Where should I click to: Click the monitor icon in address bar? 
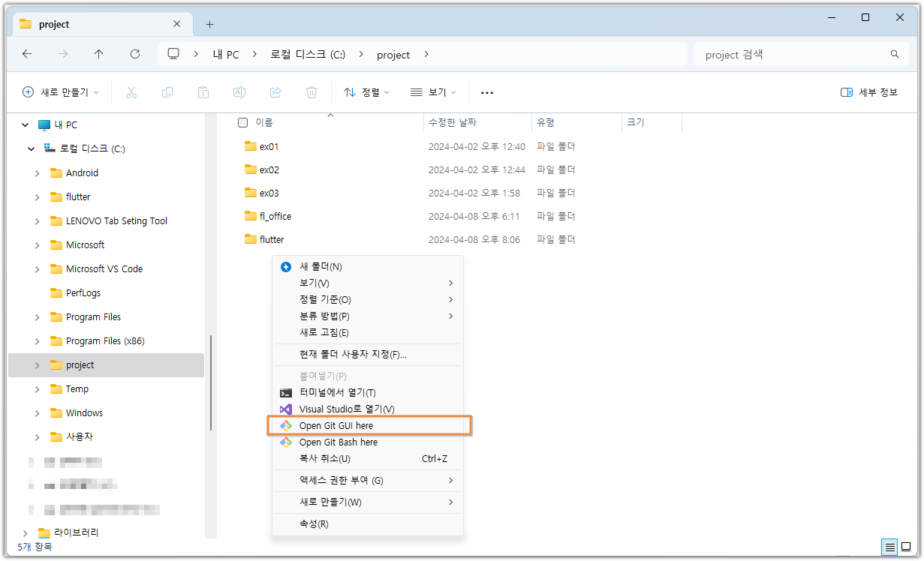[174, 54]
